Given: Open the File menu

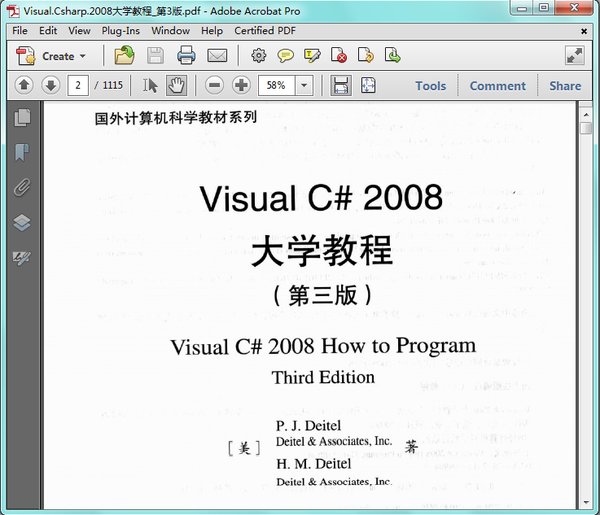Looking at the screenshot, I should pyautogui.click(x=20, y=31).
